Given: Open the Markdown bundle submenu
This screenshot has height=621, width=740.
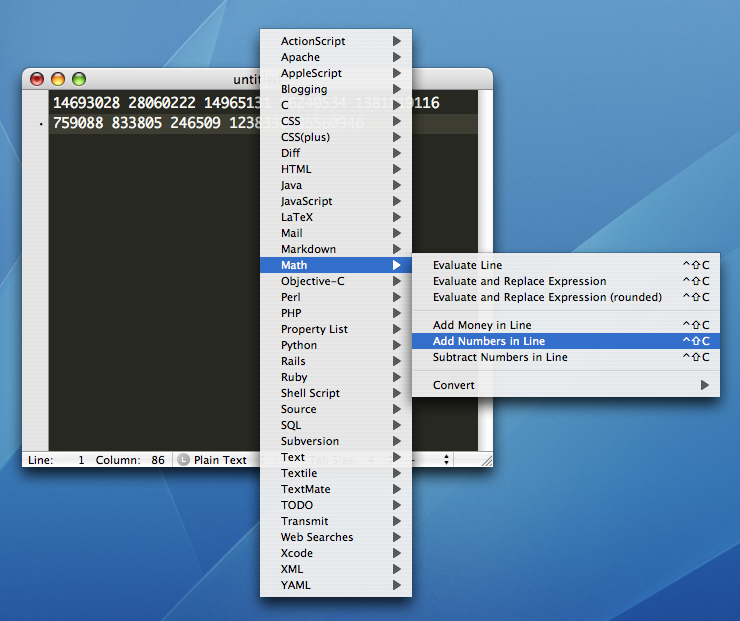Looking at the screenshot, I should tap(336, 249).
